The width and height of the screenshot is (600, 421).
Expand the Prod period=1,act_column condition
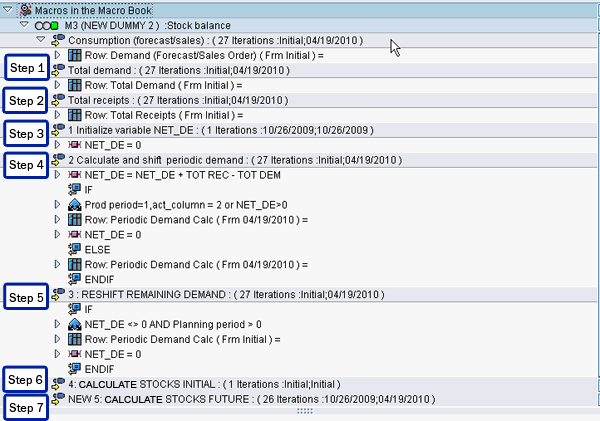57,204
